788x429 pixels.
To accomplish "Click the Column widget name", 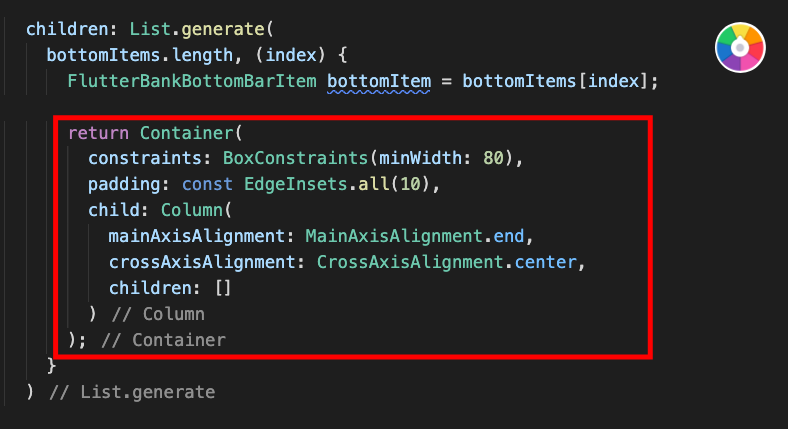I will pyautogui.click(x=192, y=210).
